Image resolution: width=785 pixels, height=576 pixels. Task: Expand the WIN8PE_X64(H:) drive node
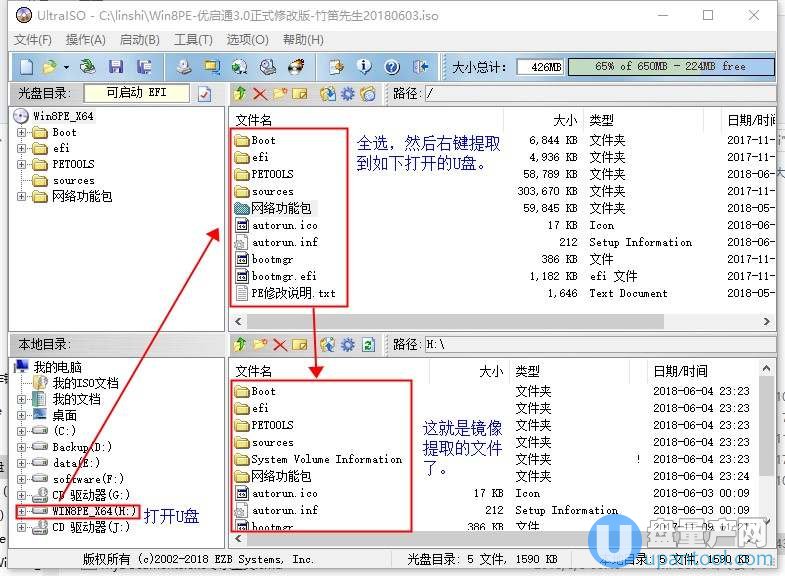pos(23,511)
